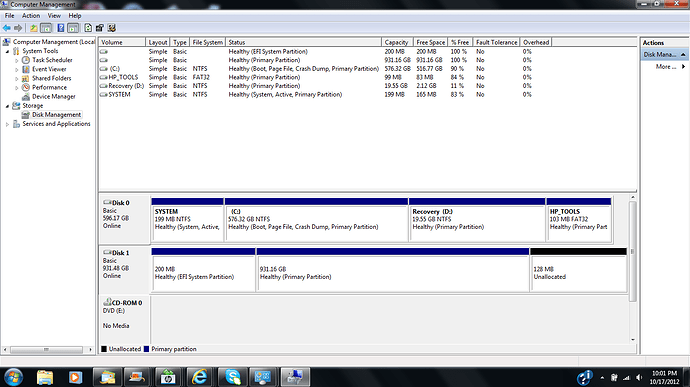Click the Up one level folder icon
Screen dimensions: 690x387
33,28
